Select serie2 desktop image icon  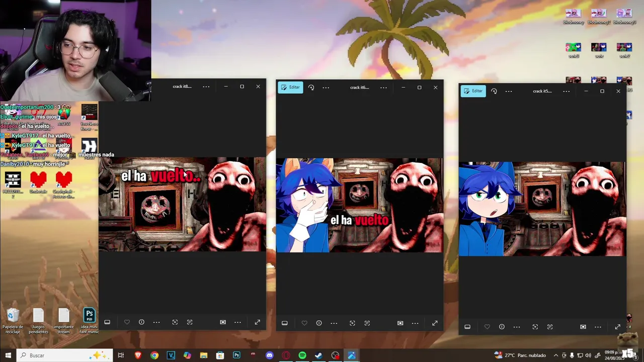[624, 50]
